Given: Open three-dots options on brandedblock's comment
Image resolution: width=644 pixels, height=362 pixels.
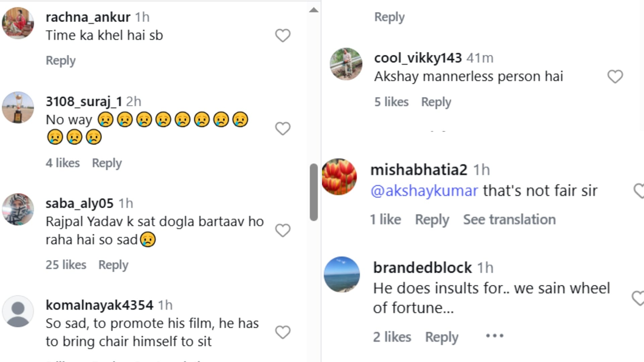Looking at the screenshot, I should pyautogui.click(x=495, y=336).
